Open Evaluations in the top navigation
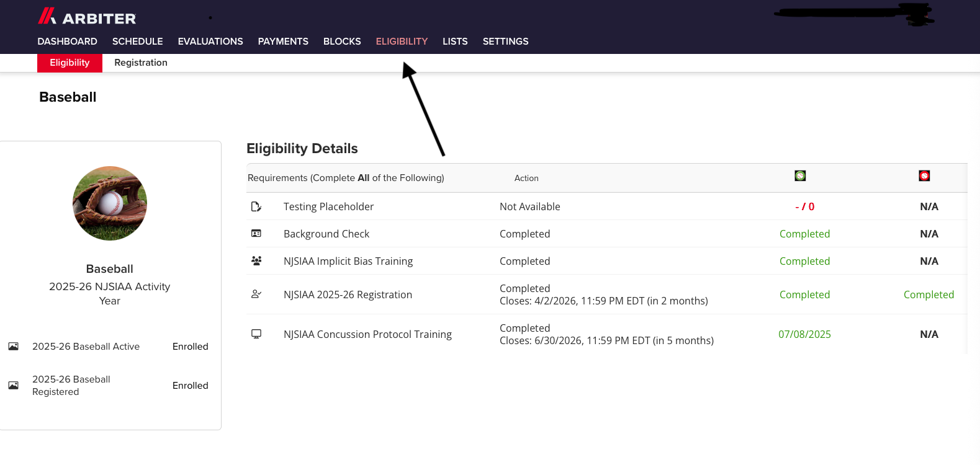Image resolution: width=980 pixels, height=465 pixels. (x=210, y=42)
